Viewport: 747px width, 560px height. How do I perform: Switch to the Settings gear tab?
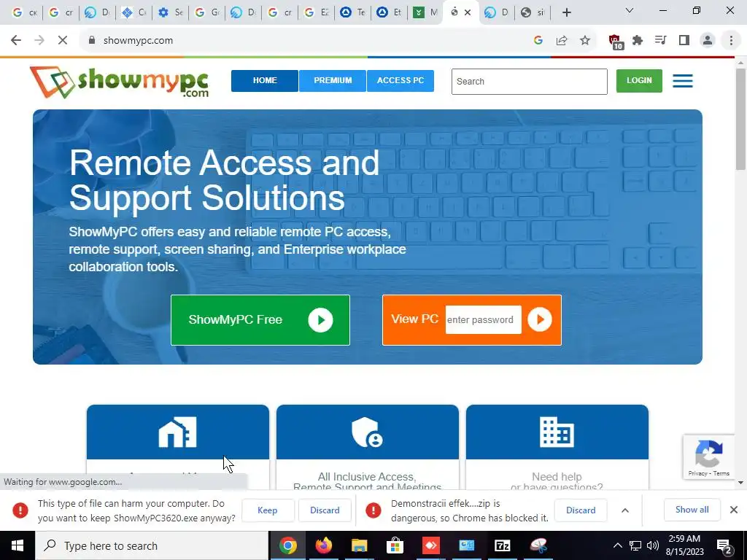click(171, 13)
